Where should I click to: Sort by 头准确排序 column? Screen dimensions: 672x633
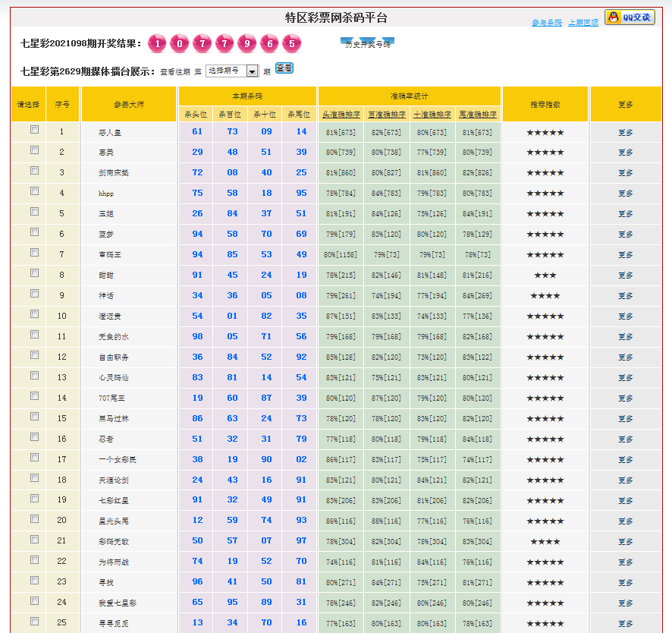pyautogui.click(x=341, y=115)
